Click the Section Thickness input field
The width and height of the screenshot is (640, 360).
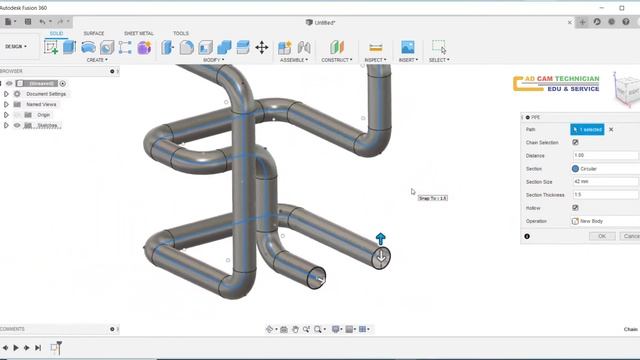(x=605, y=195)
